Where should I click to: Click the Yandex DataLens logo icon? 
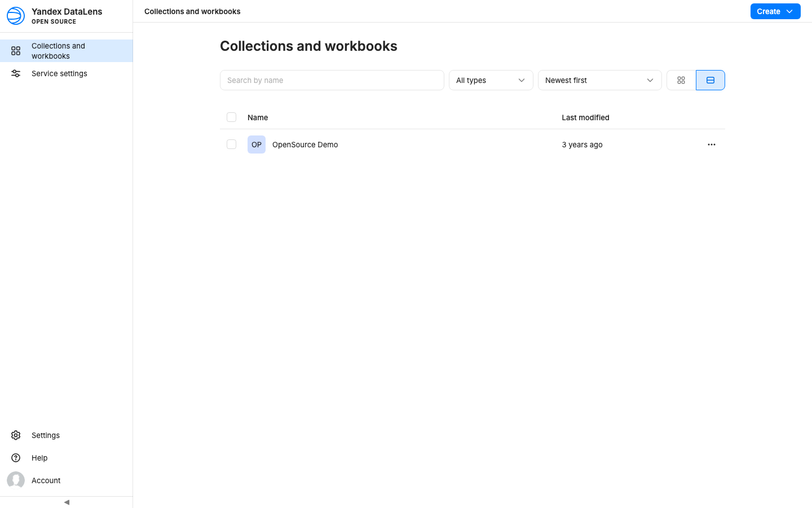(x=16, y=16)
